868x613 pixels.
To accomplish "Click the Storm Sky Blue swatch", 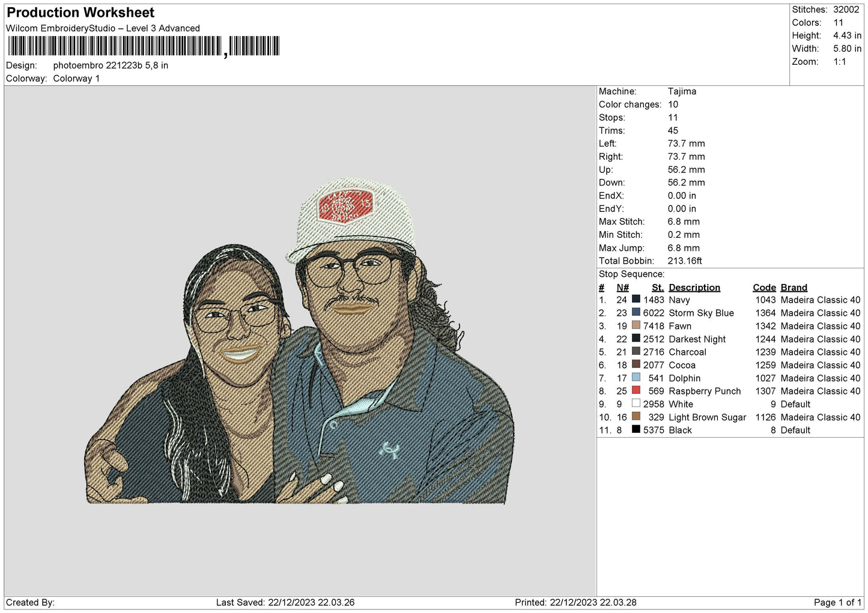I will (636, 312).
